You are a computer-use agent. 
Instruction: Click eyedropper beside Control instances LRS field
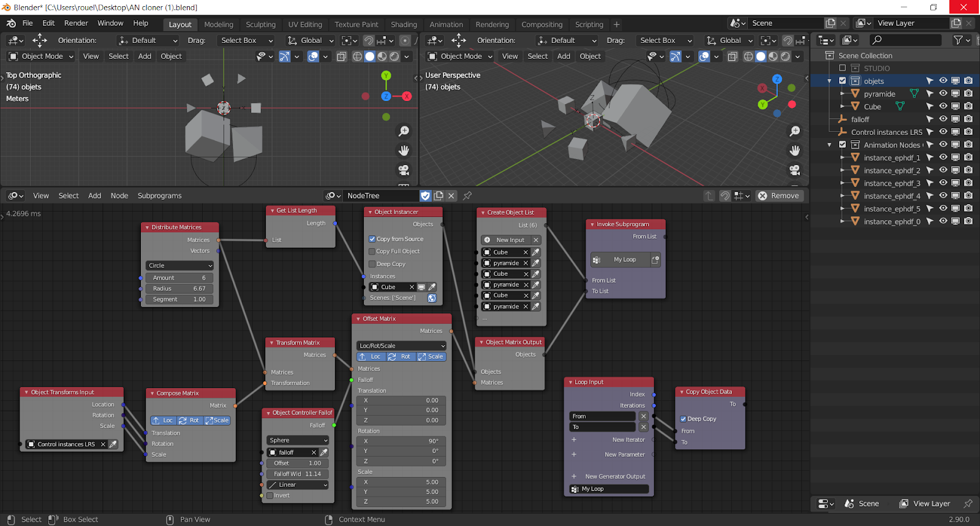point(113,444)
